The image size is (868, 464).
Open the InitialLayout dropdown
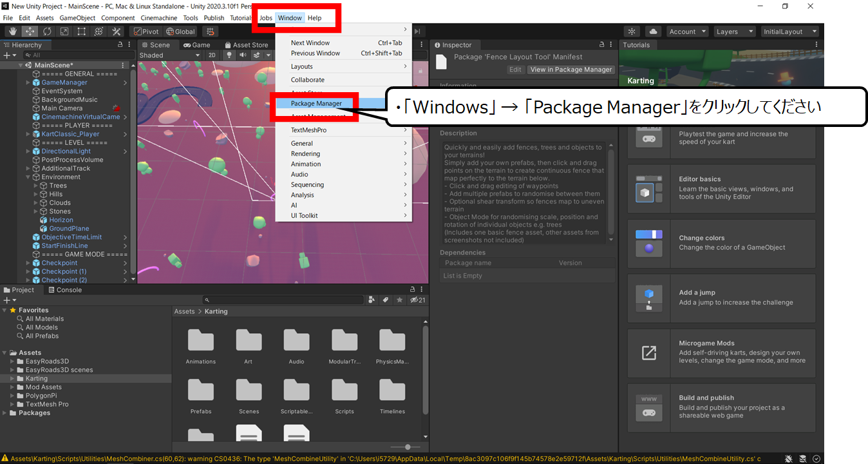click(789, 31)
